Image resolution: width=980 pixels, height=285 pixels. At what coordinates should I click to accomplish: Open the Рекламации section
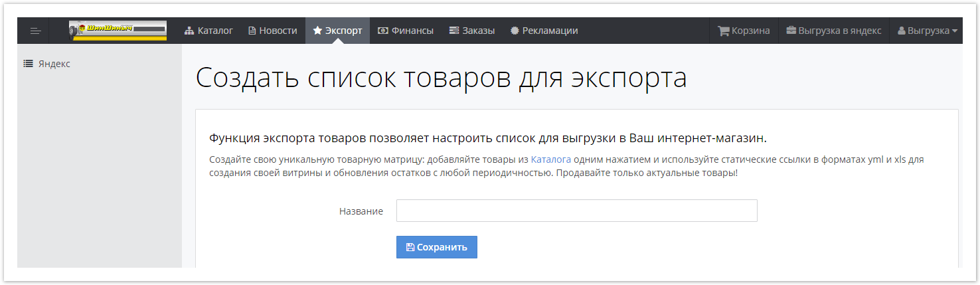point(544,31)
